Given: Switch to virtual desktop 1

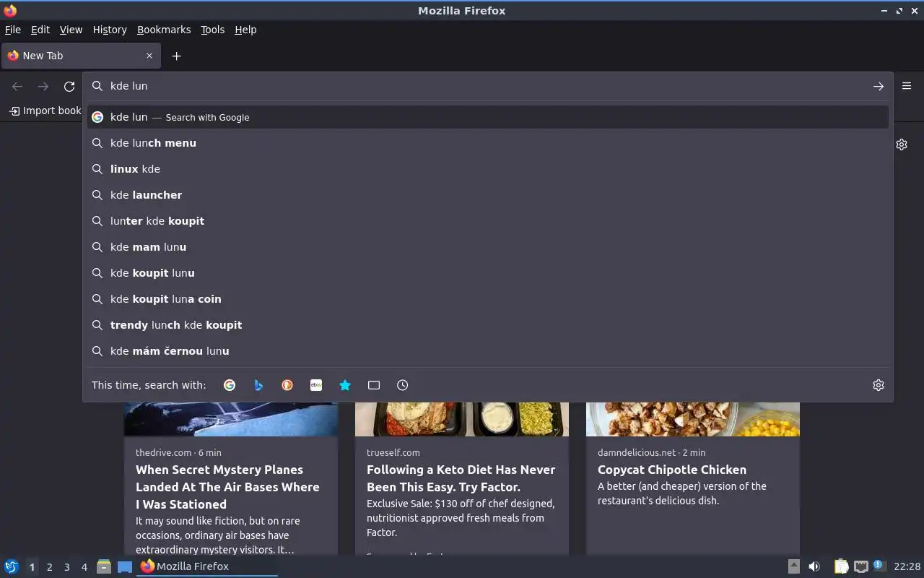Looking at the screenshot, I should (32, 567).
